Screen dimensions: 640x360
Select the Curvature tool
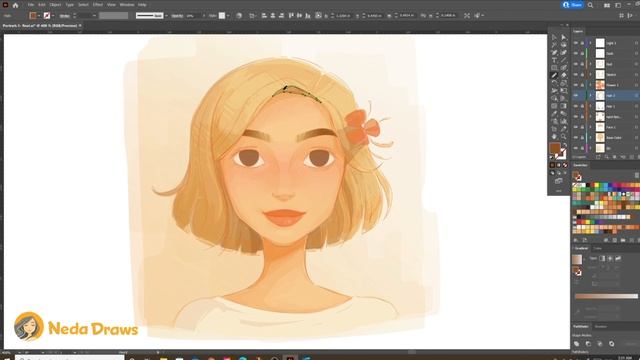point(564,52)
